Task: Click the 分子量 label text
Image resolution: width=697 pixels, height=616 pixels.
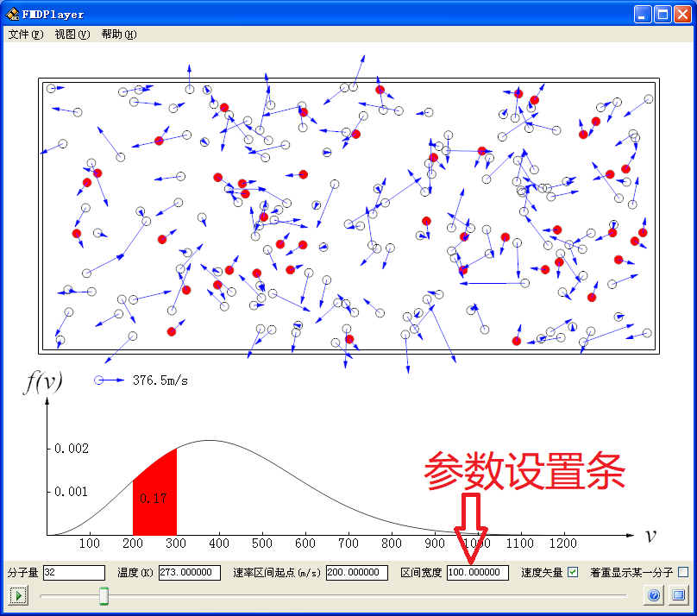Action: (22, 573)
